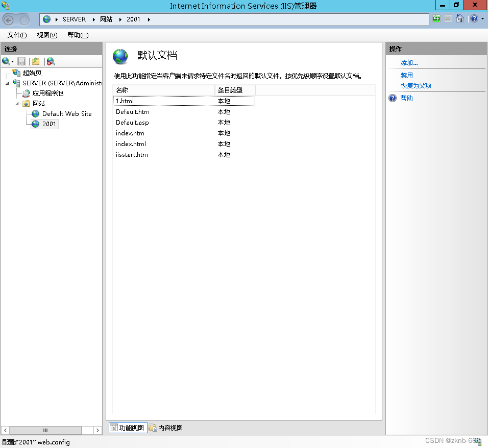Click the IIS Manager title bar icon

click(5, 5)
